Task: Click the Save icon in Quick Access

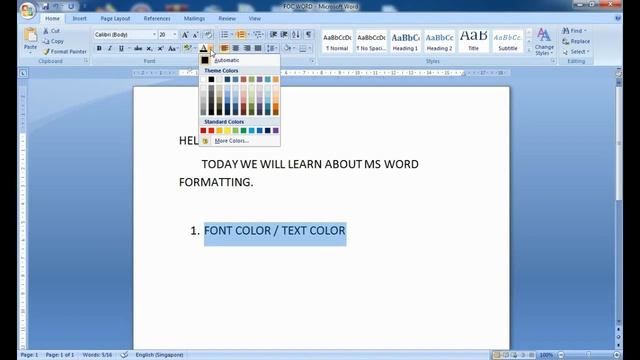Action: 45,7
